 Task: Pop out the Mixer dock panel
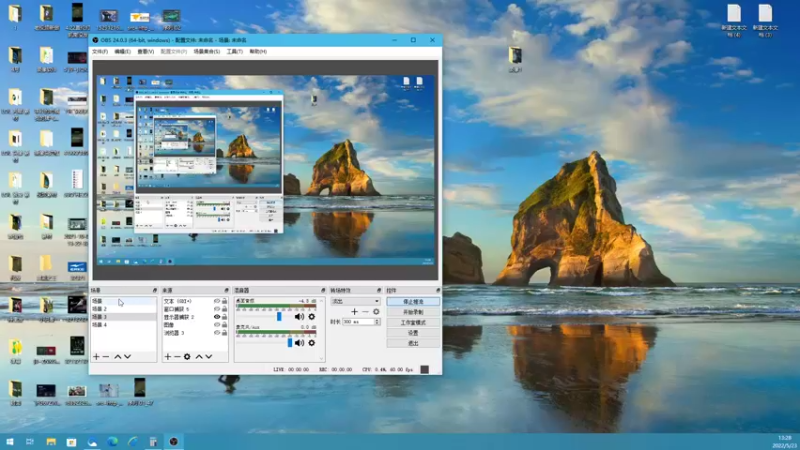pos(323,290)
